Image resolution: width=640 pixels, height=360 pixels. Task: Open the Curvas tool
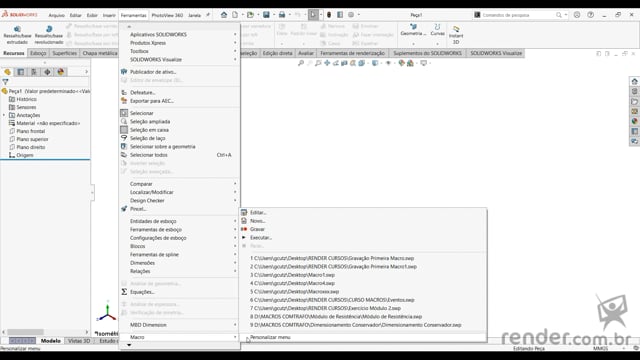click(x=438, y=30)
